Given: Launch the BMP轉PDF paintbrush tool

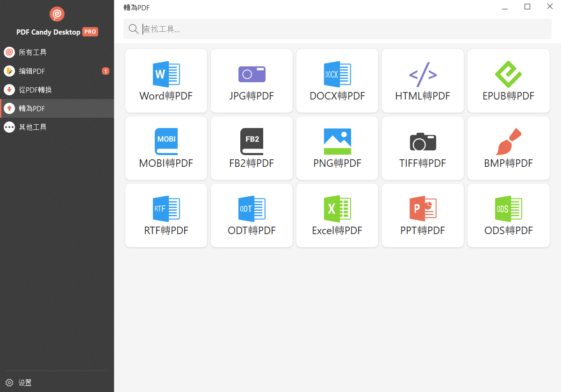Looking at the screenshot, I should 508,148.
